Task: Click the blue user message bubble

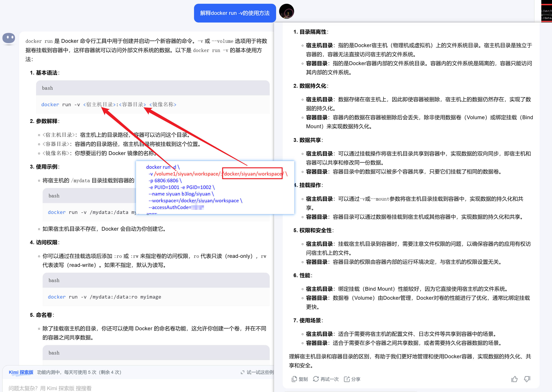Action: (x=235, y=13)
